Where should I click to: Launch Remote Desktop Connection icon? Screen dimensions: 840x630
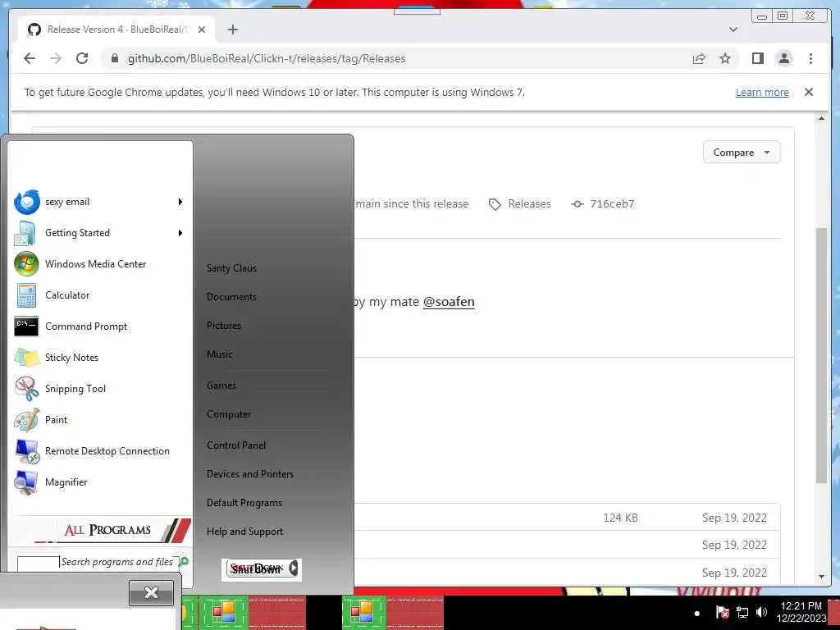[27, 451]
